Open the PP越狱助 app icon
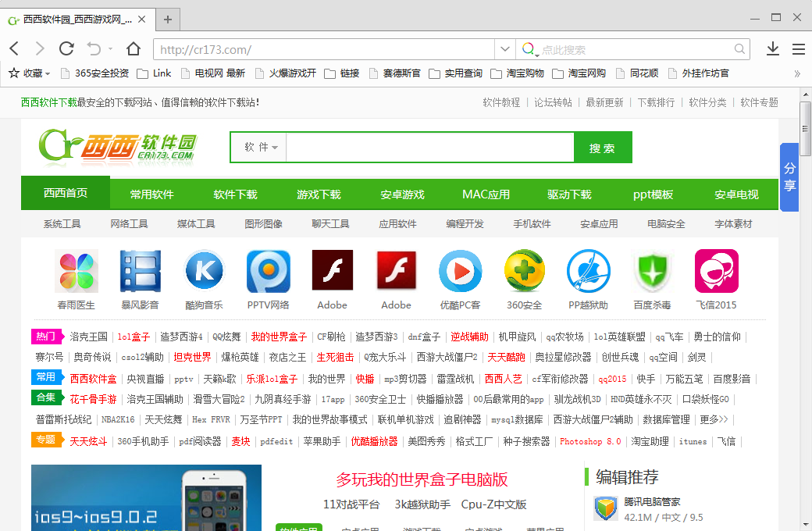 588,271
